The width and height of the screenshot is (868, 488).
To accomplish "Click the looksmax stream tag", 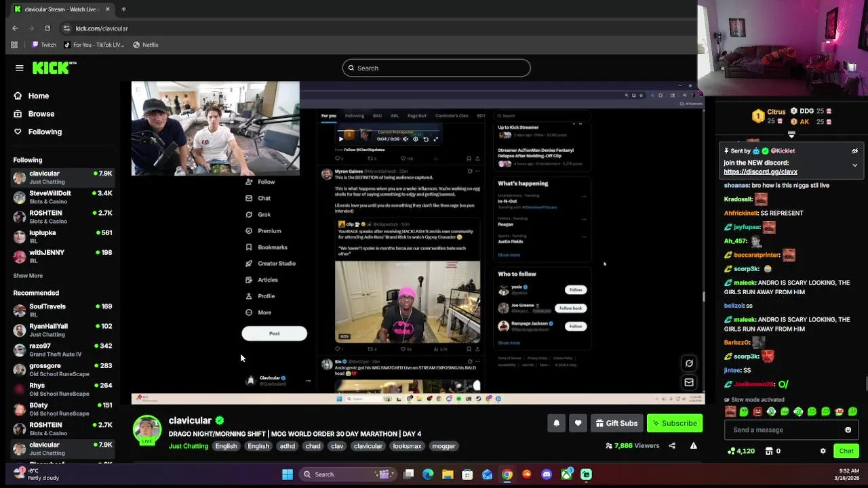I will 408,446.
